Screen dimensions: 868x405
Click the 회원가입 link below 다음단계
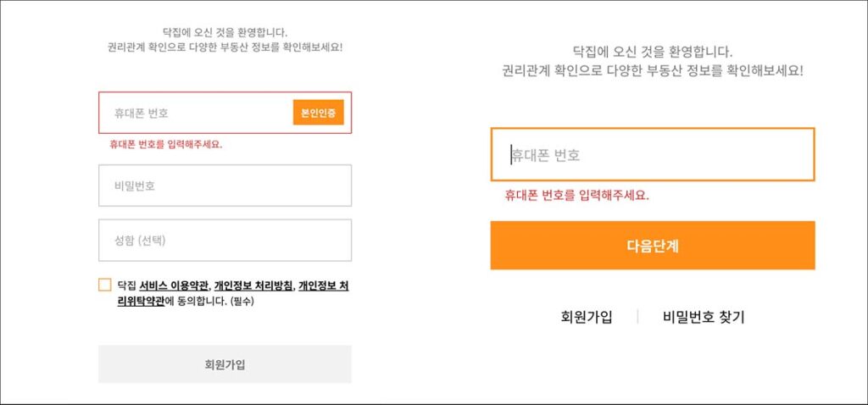pos(587,317)
